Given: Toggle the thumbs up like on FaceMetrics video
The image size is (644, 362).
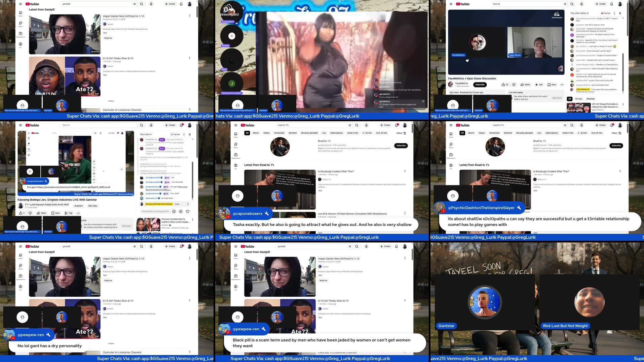Looking at the screenshot, I should [x=504, y=85].
